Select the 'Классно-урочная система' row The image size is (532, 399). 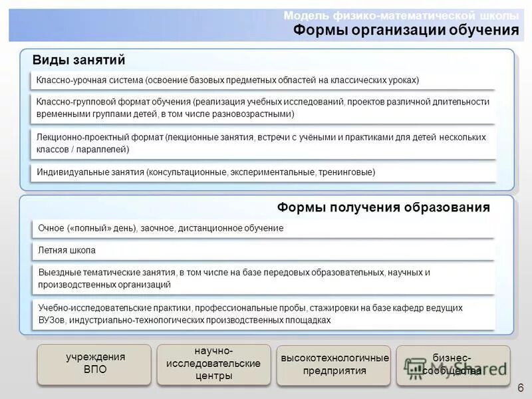[263, 80]
